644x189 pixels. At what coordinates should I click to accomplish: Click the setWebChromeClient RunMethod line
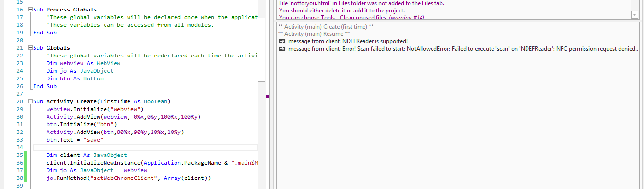click(x=129, y=178)
